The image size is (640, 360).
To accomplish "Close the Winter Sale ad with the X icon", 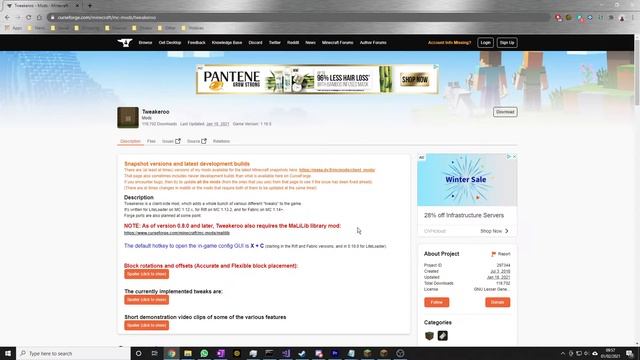I will pos(514,157).
